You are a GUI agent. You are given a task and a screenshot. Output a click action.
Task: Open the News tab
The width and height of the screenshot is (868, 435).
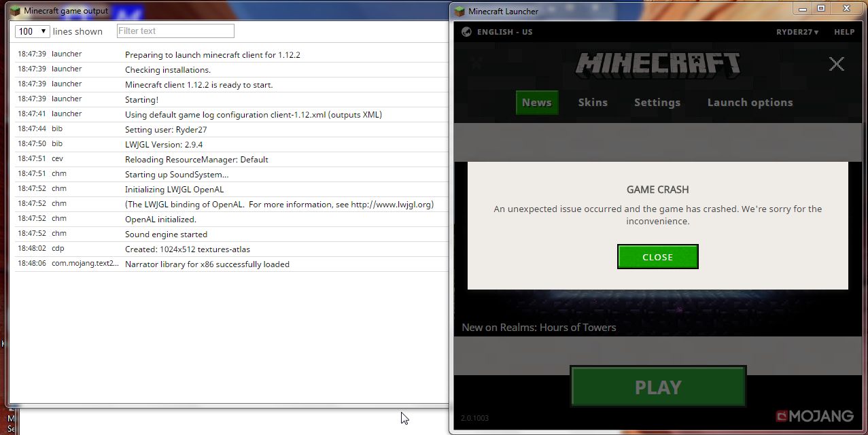[536, 103]
